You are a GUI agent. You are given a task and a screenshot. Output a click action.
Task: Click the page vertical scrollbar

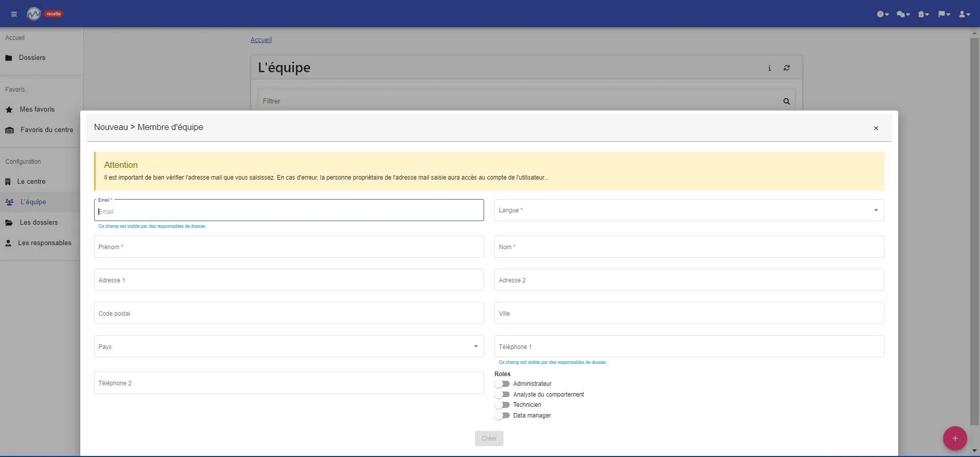pyautogui.click(x=974, y=230)
